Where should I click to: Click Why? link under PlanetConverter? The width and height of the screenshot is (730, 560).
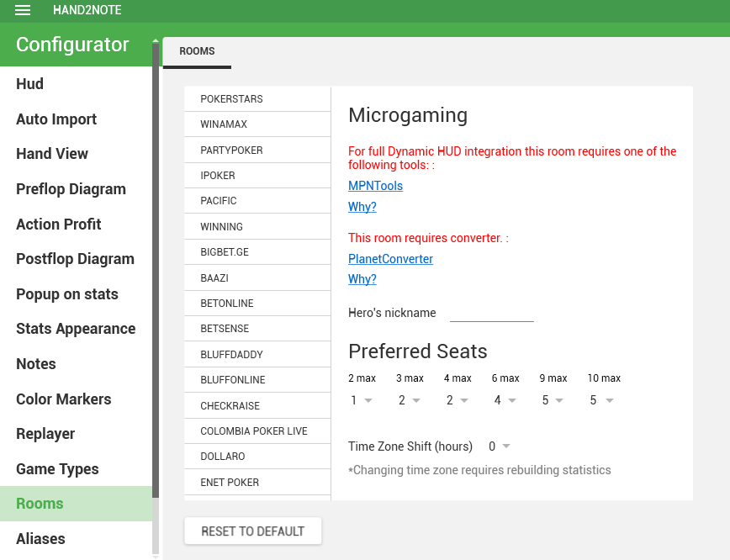(x=362, y=279)
